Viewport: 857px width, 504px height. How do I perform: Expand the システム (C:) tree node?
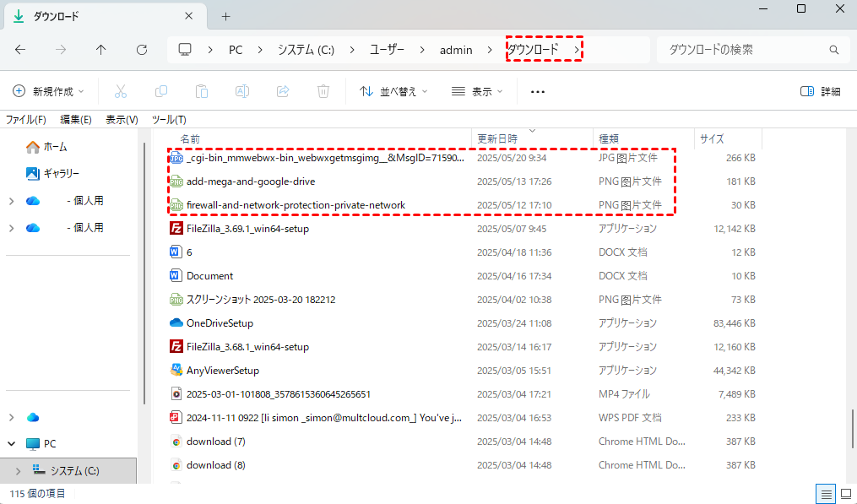pos(19,470)
